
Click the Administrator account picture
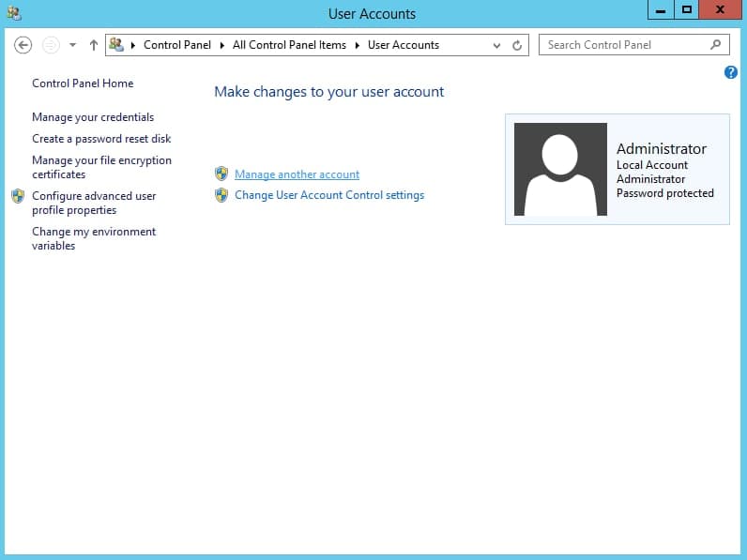560,169
